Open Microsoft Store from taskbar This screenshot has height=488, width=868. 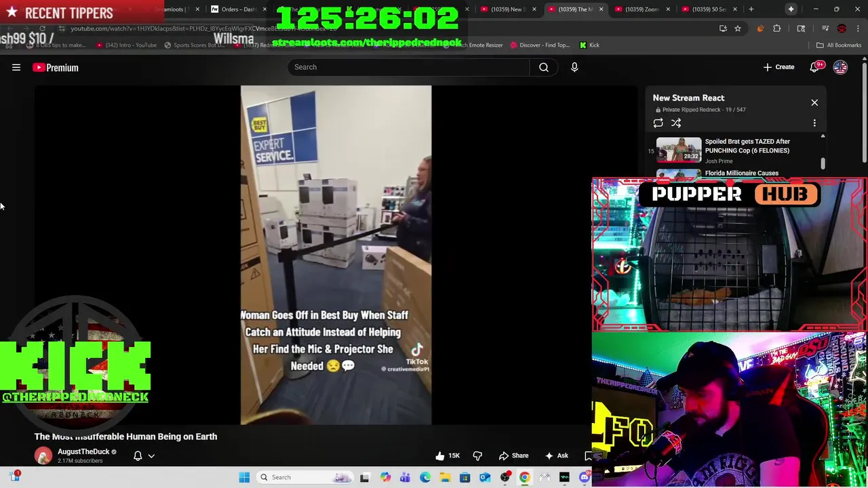pos(465,477)
